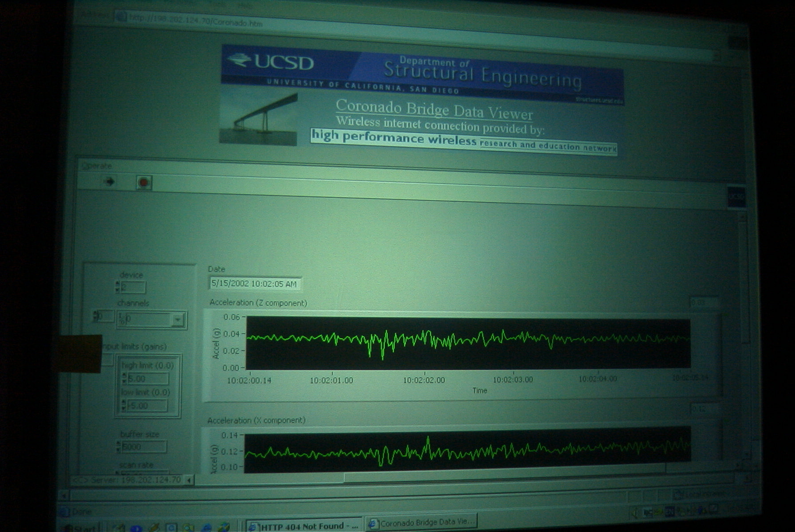795x532 pixels.
Task: Step the low limit value spinner
Action: (124, 405)
